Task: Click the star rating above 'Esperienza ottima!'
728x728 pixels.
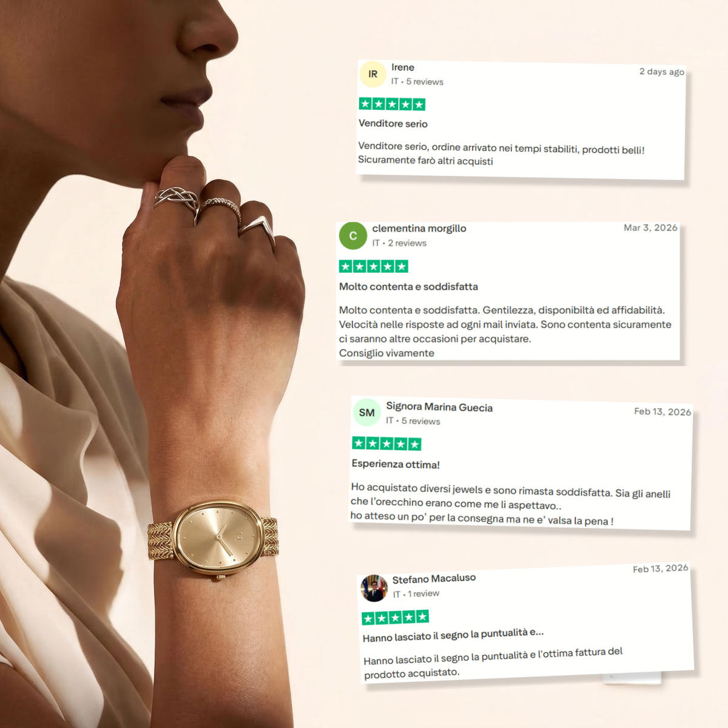Action: pyautogui.click(x=386, y=443)
